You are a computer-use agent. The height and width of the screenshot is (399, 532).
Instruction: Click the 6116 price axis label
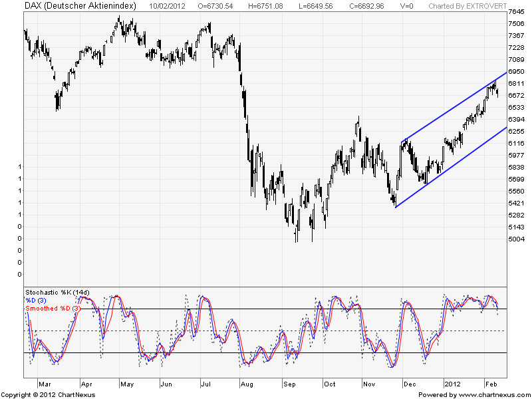click(x=516, y=143)
